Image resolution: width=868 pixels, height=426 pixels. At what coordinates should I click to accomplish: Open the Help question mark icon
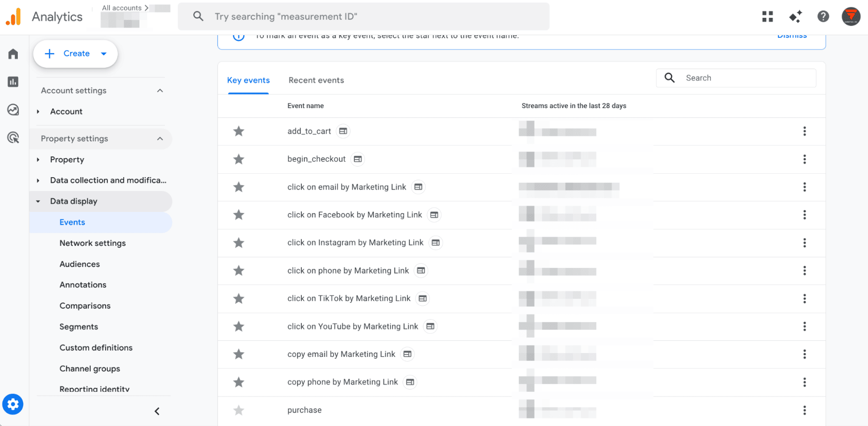pos(823,17)
